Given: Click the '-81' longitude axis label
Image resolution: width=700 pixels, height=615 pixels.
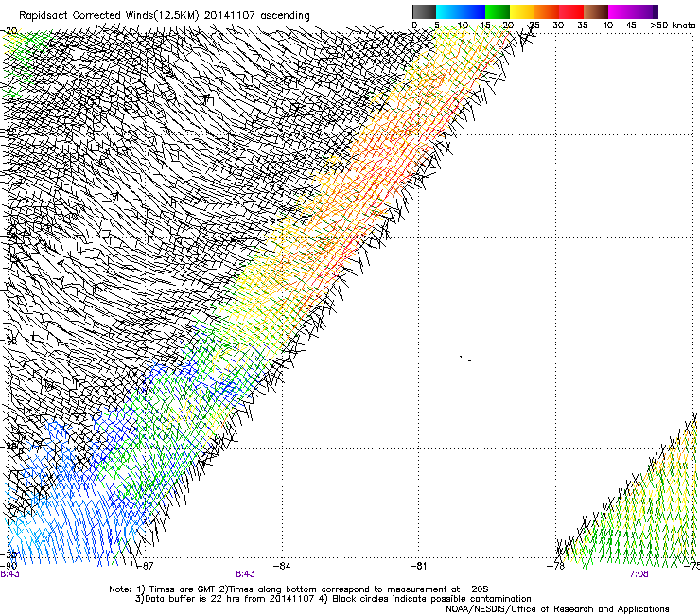Looking at the screenshot, I should click(x=418, y=566).
